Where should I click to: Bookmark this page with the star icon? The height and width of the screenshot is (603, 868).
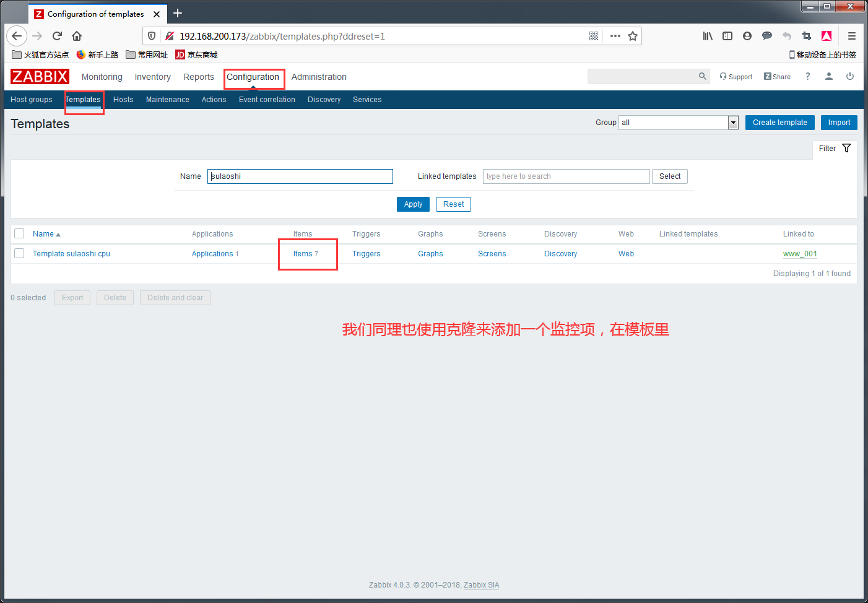tap(633, 36)
